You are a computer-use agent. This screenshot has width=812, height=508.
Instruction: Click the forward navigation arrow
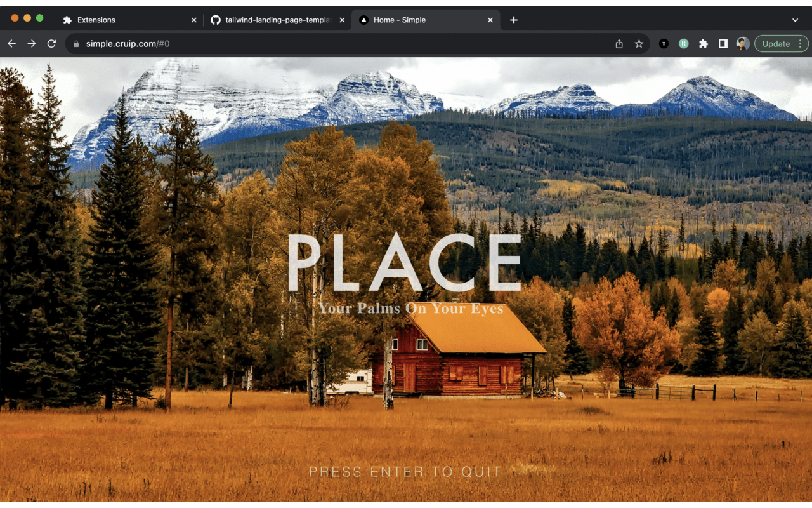pos(32,44)
